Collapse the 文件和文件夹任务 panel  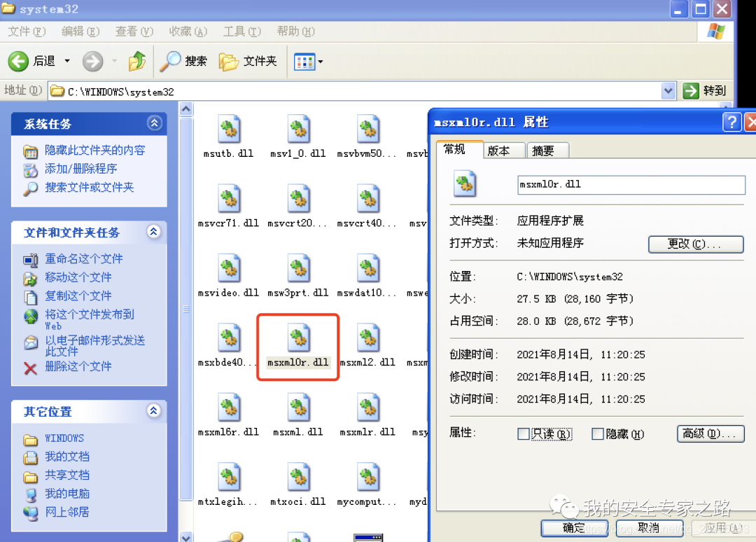click(154, 232)
